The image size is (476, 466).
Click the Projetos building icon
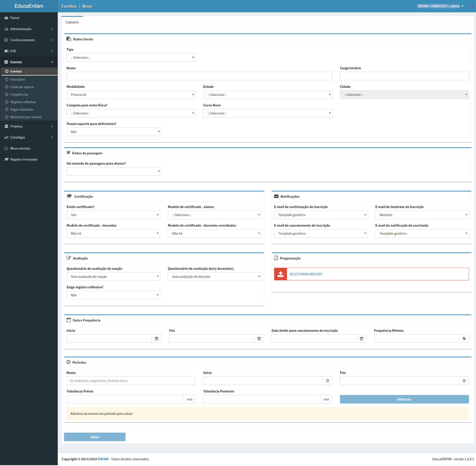(6, 126)
